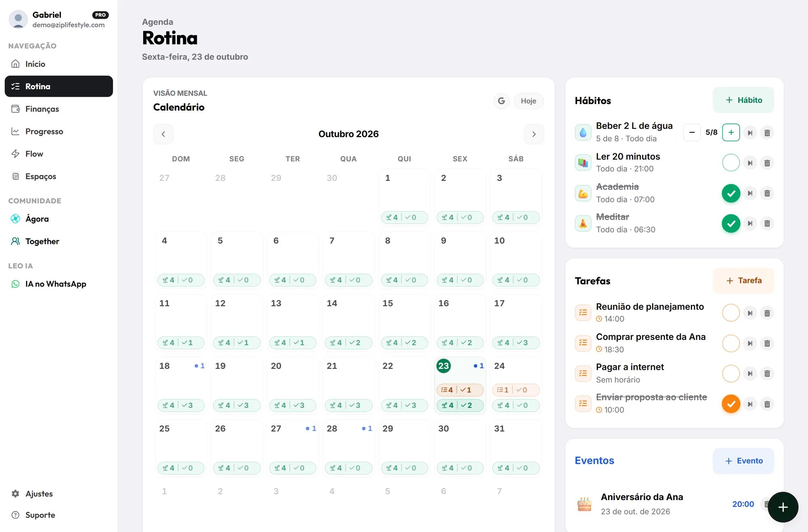The height and width of the screenshot is (532, 808).
Task: Uncheck the Meditar habit
Action: tap(731, 224)
